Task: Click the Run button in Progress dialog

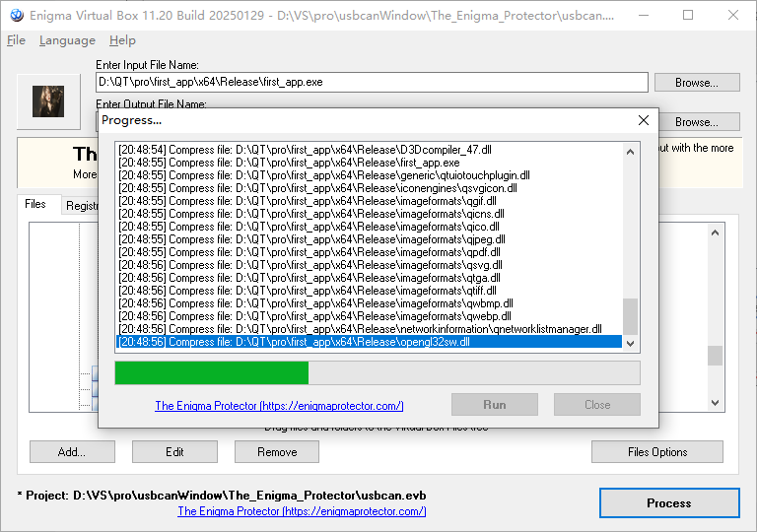Action: pos(495,405)
